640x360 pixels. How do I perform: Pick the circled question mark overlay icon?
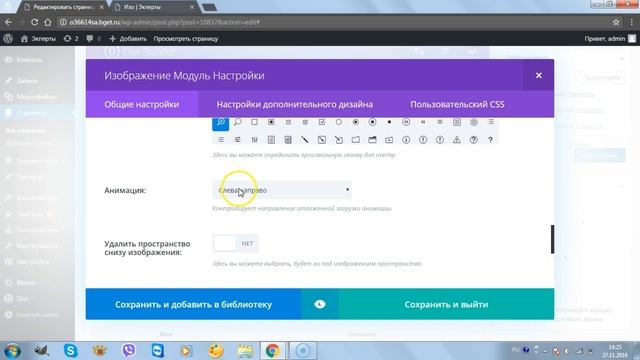[x=473, y=140]
